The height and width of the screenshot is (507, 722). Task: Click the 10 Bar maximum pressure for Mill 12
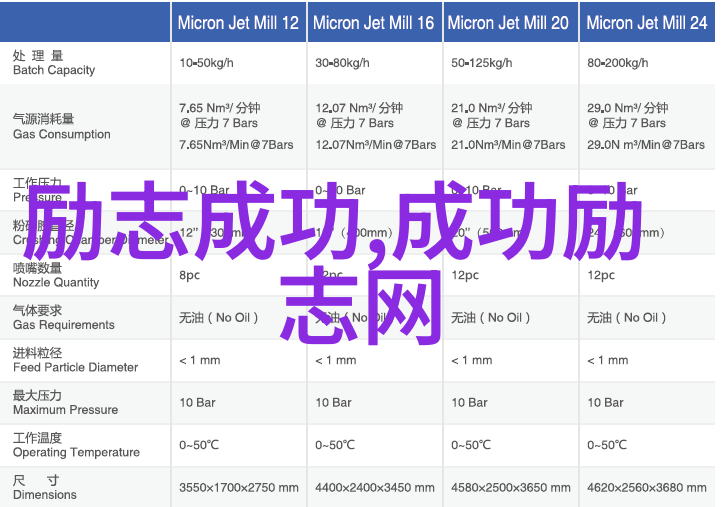[198, 402]
